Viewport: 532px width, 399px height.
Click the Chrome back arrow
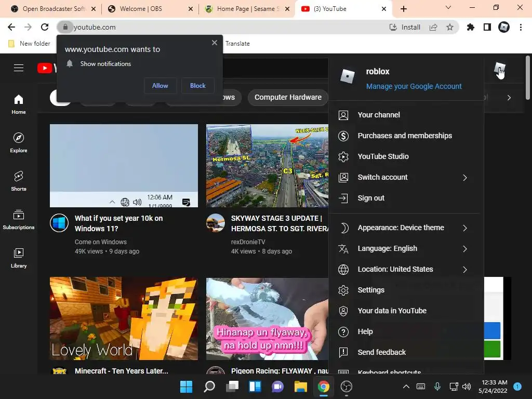tap(11, 27)
